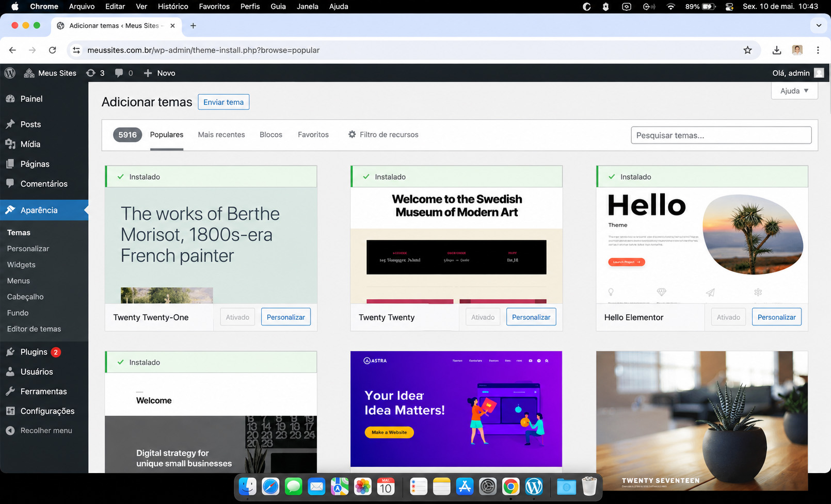This screenshot has width=831, height=504.
Task: Open the Cabeçalho submenu link
Action: click(25, 297)
